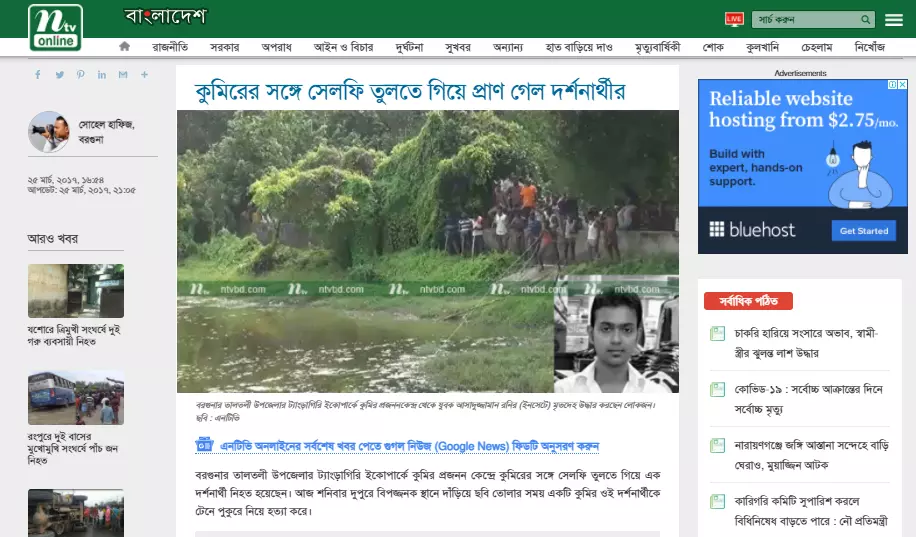
Task: Open the সরকার menu section
Action: (x=224, y=47)
